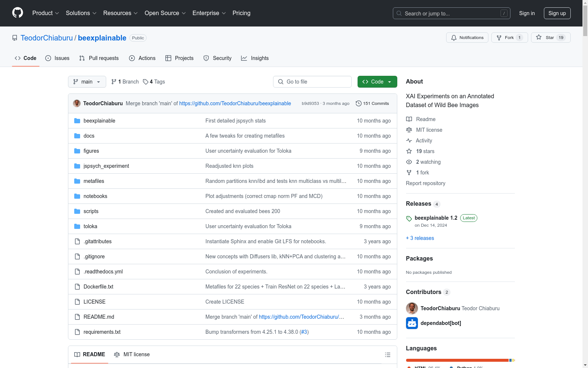Open the .readthedocs.yml file
This screenshot has width=588, height=368.
click(x=103, y=272)
